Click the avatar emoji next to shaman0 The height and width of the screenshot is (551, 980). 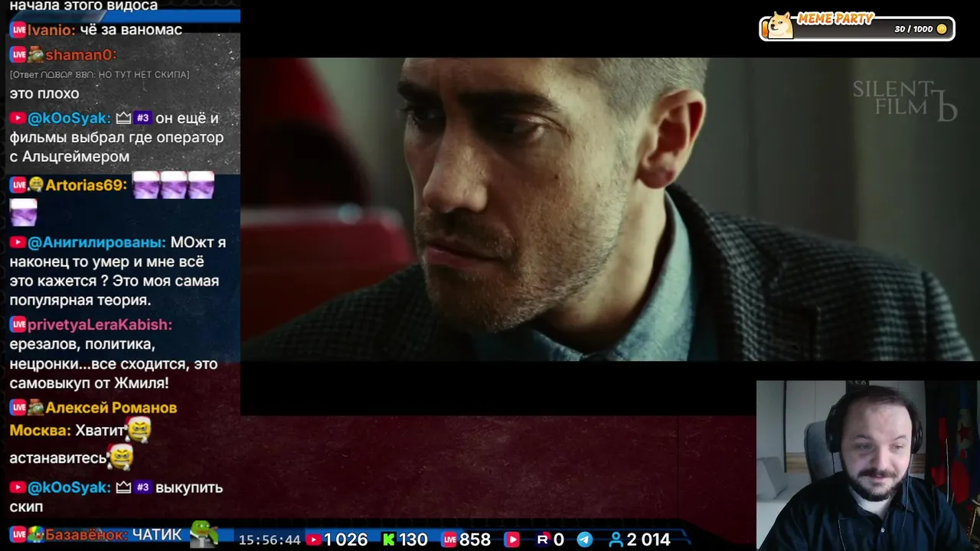pyautogui.click(x=36, y=55)
